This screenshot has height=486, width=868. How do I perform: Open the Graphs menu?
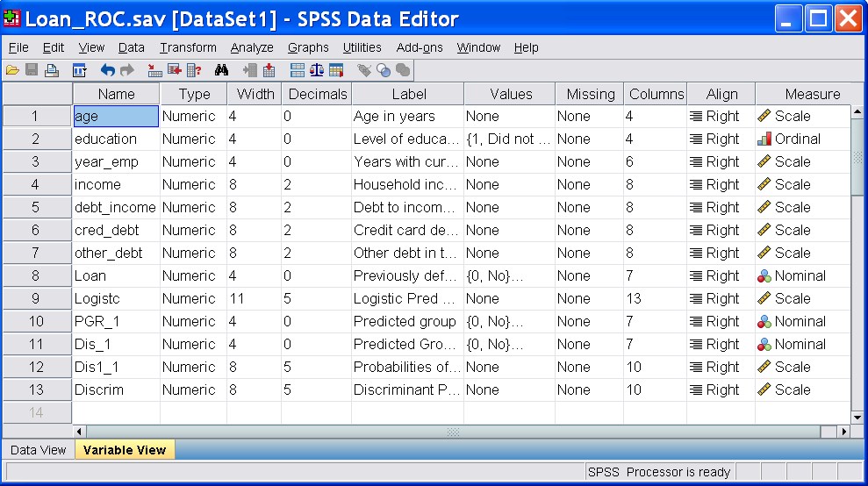(308, 47)
